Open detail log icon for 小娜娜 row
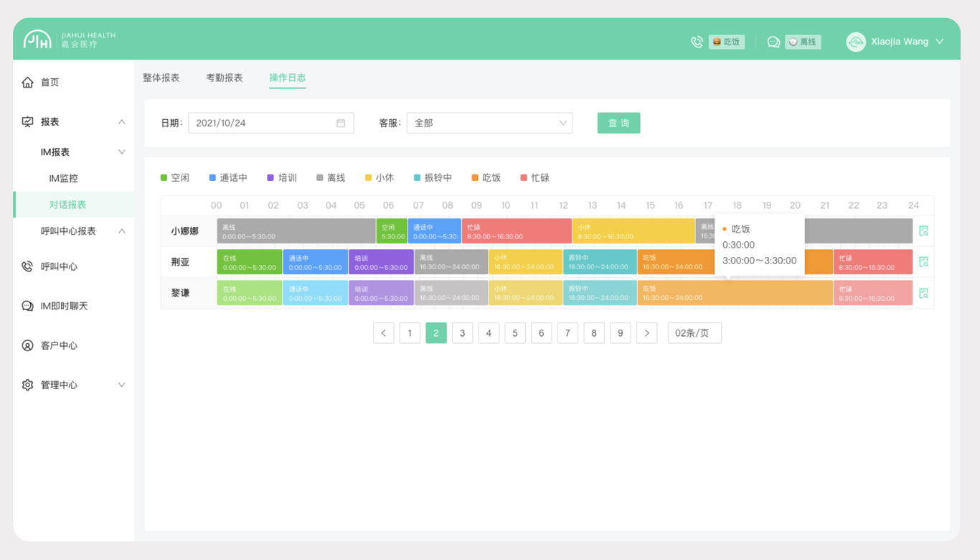980x560 pixels. tap(923, 231)
